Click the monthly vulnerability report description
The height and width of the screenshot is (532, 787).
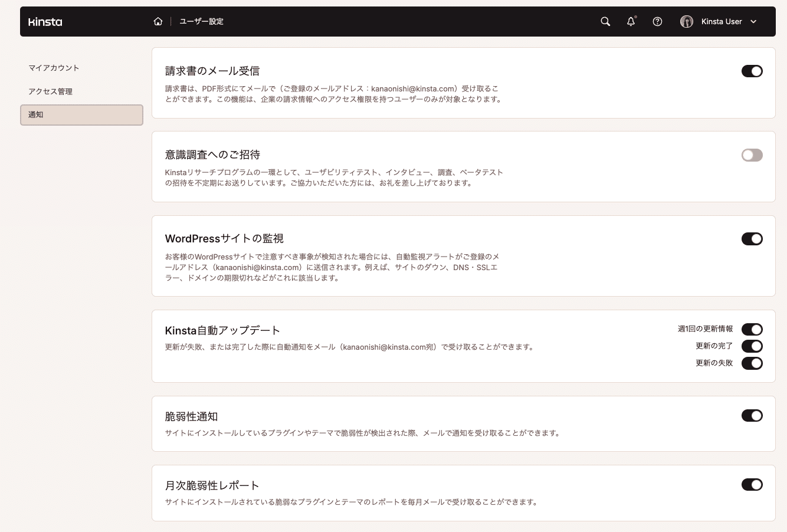click(x=352, y=502)
